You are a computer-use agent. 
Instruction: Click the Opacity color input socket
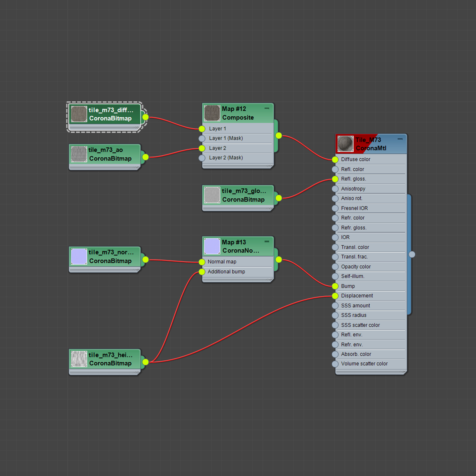(x=335, y=267)
